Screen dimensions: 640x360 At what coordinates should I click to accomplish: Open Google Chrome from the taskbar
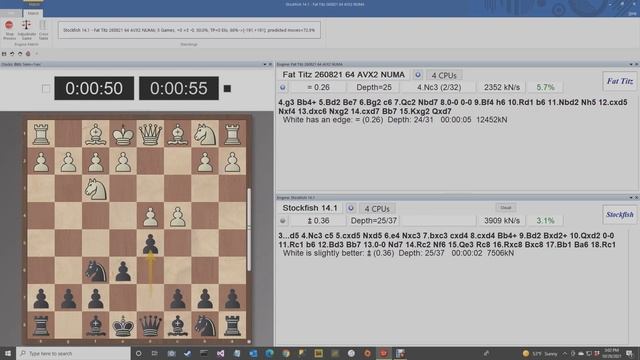[x=286, y=353]
